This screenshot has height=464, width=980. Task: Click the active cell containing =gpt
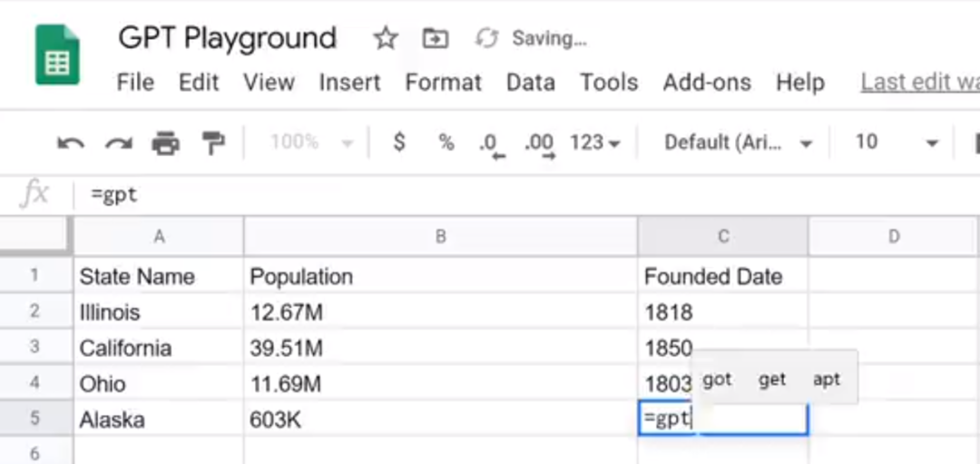click(723, 419)
